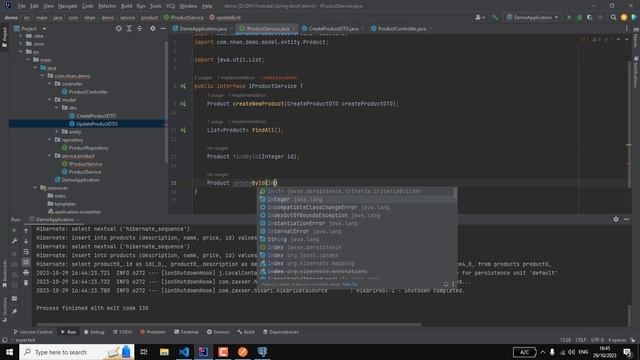Open Run panel settings gear
This screenshot has width=640, height=360.
pos(616,219)
